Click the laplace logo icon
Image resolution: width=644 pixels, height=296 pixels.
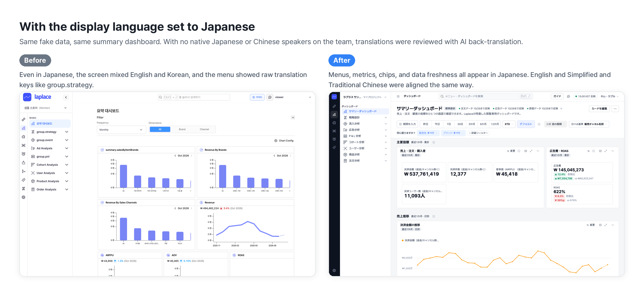(x=27, y=97)
